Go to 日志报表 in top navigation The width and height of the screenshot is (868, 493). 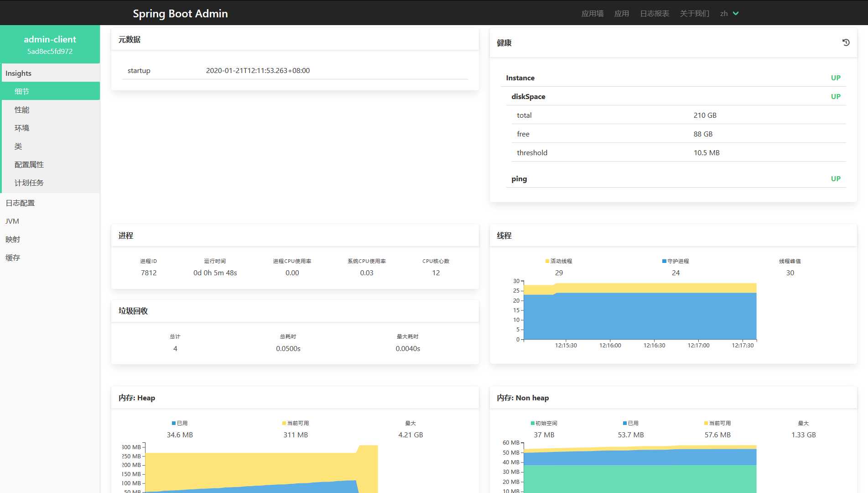click(655, 14)
